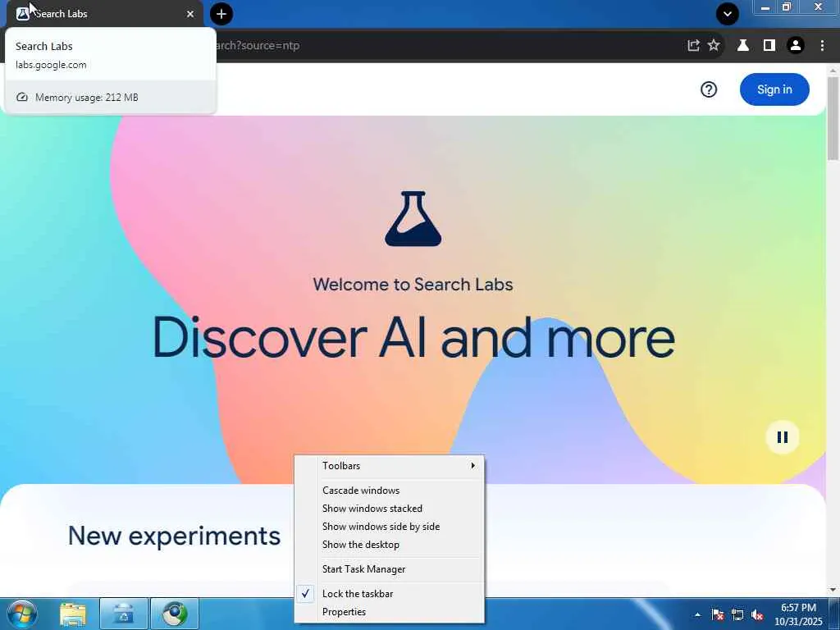Click the scrollbar up arrow

pos(833,71)
